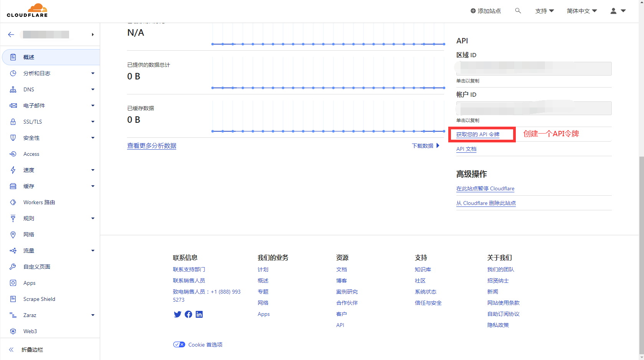This screenshot has height=360, width=644.
Task: Expand the site selector arrow in sidebar
Action: [92, 35]
